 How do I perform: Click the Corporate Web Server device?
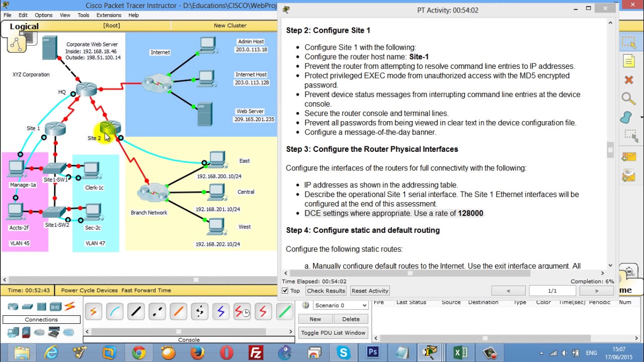(x=50, y=48)
